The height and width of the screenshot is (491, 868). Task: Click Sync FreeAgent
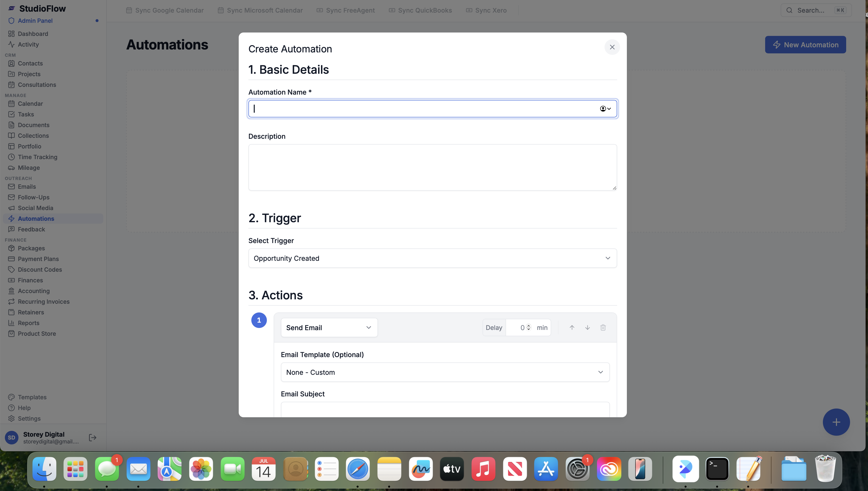[346, 10]
